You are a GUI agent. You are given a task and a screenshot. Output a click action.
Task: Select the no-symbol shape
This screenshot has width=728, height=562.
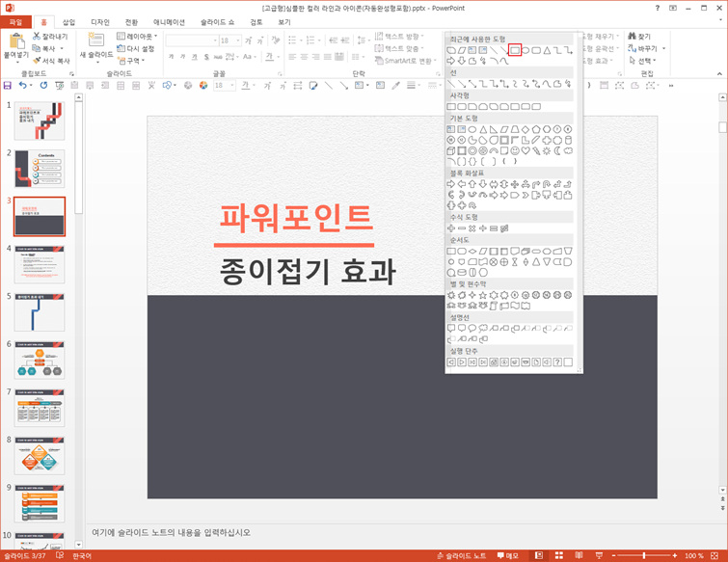(483, 150)
